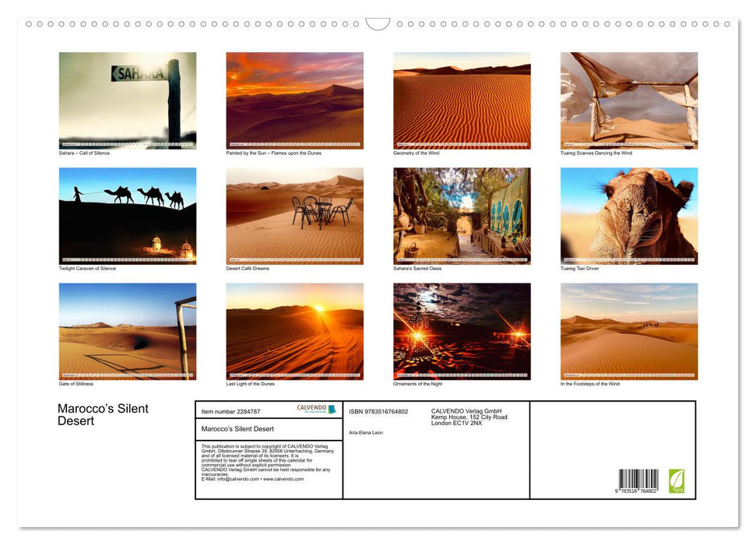
Task: Click the night lanterns photo
Action: pos(462,332)
